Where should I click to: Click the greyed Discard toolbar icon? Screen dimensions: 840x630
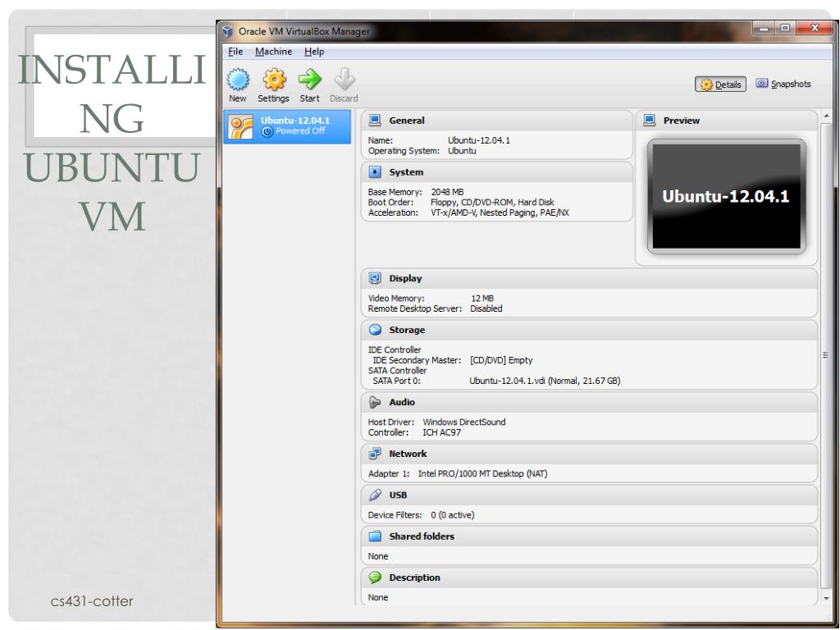point(345,80)
